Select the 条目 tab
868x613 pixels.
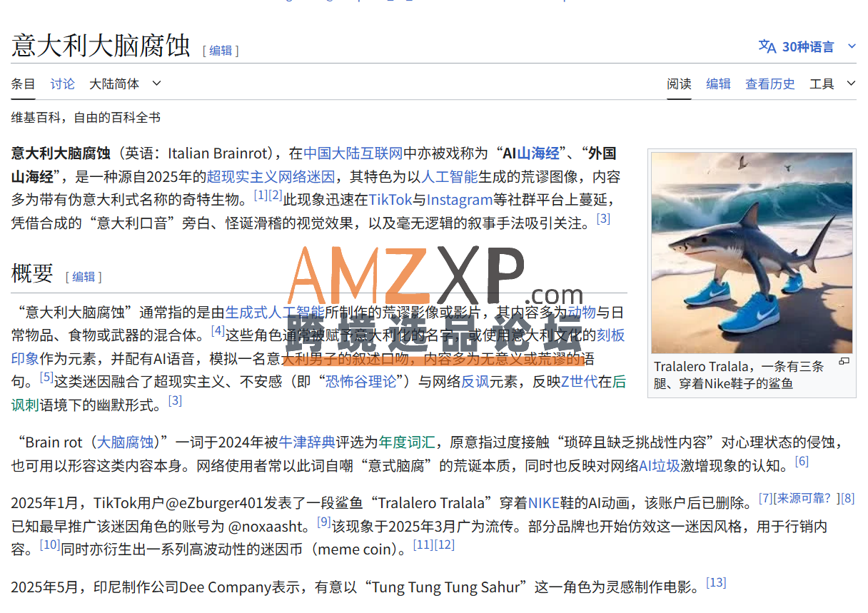pos(23,83)
